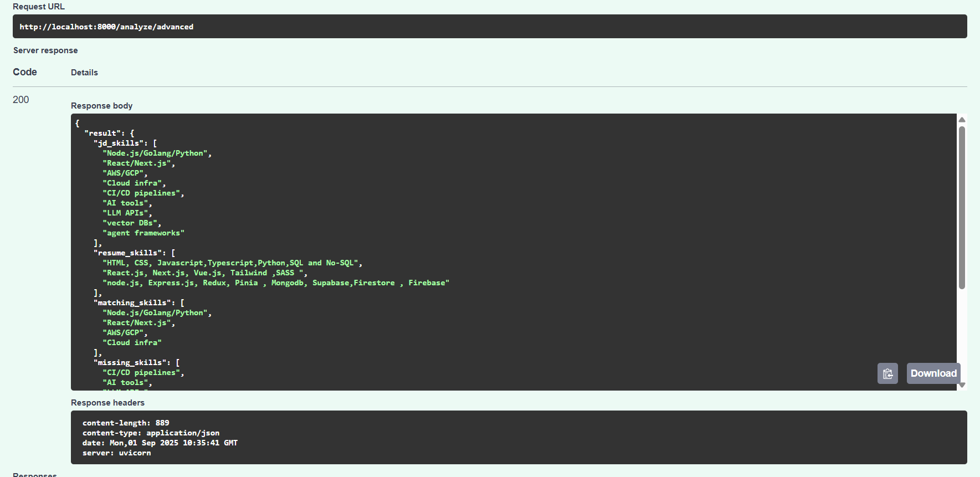Viewport: 980px width, 477px height.
Task: Select the "vector DBs" entry
Action: pos(130,223)
